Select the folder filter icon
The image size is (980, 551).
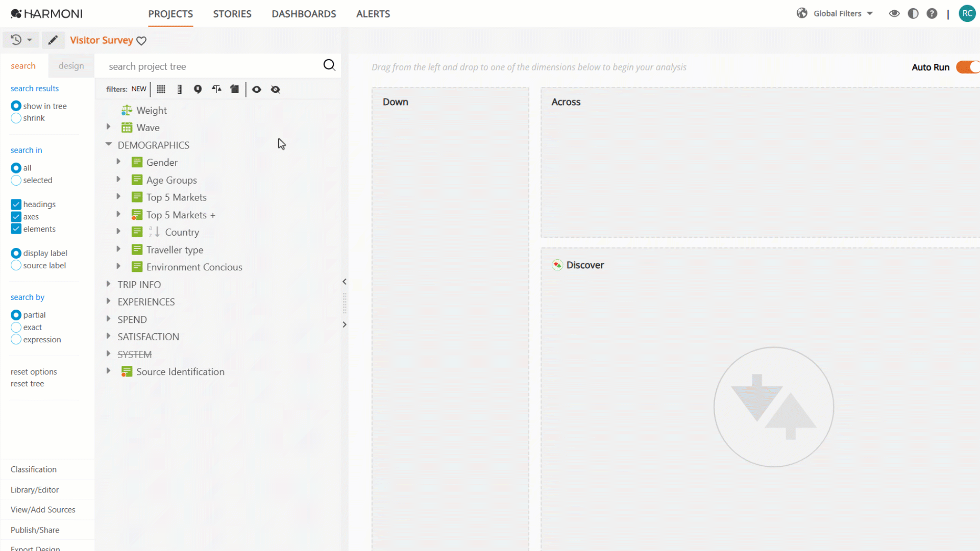coord(234,89)
